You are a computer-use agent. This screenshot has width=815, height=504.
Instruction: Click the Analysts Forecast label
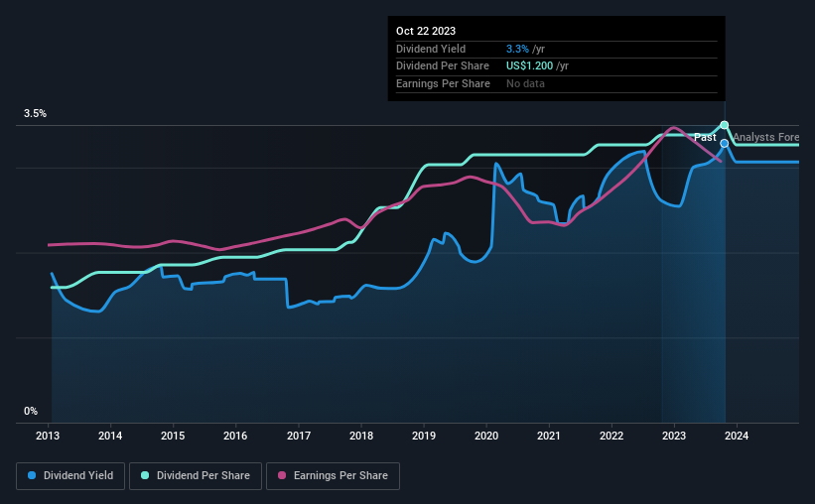(x=766, y=137)
